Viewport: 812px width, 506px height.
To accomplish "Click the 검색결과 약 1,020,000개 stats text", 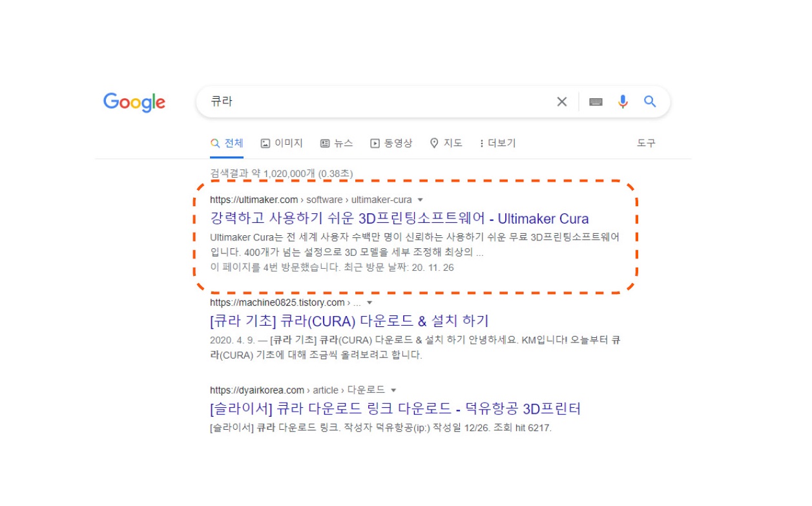I will tap(282, 173).
